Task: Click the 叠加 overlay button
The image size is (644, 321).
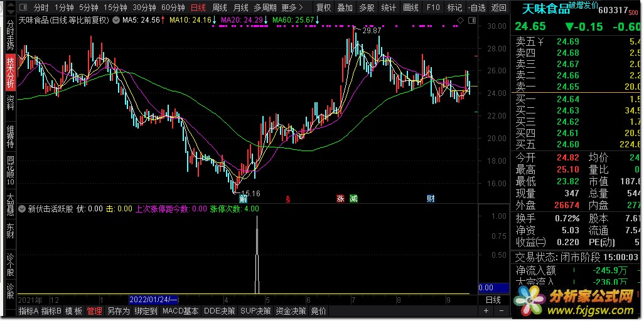Action: click(345, 8)
